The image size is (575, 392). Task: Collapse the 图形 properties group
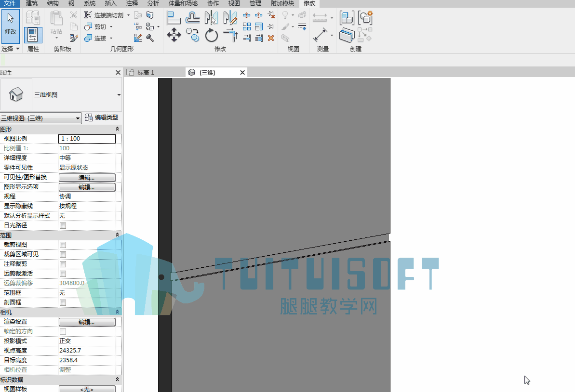coord(117,129)
